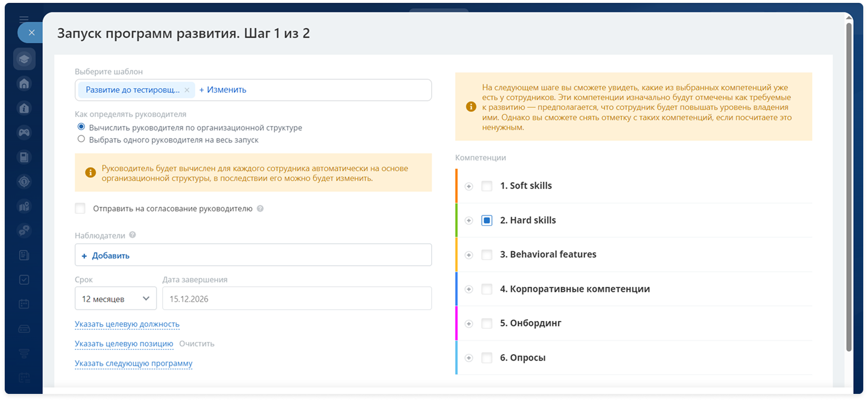
Task: Expand the Онбординг competency group
Action: (x=469, y=324)
